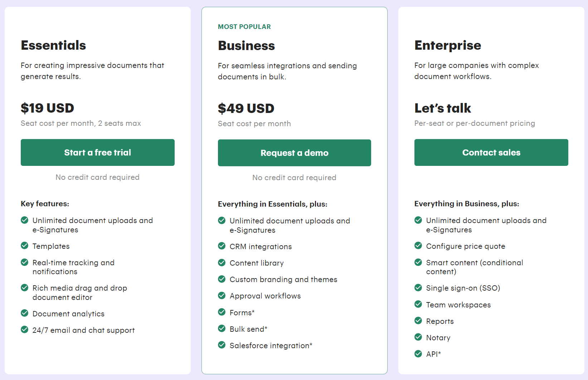This screenshot has height=380, width=588.
Task: Click checkmark icon beside Templates
Action: (25, 246)
